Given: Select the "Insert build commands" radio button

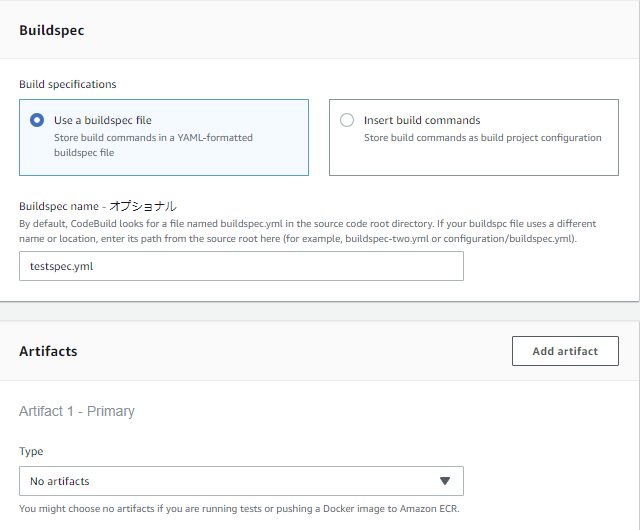Looking at the screenshot, I should (347, 120).
